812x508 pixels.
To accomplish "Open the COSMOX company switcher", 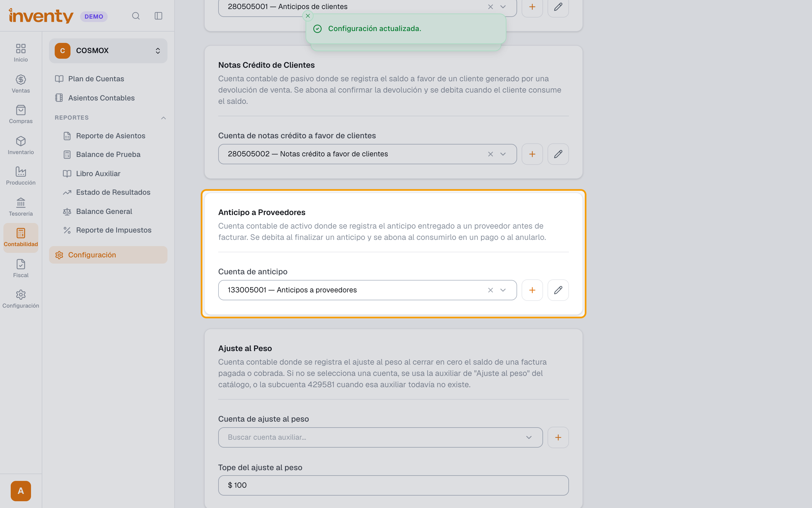I will [x=108, y=51].
